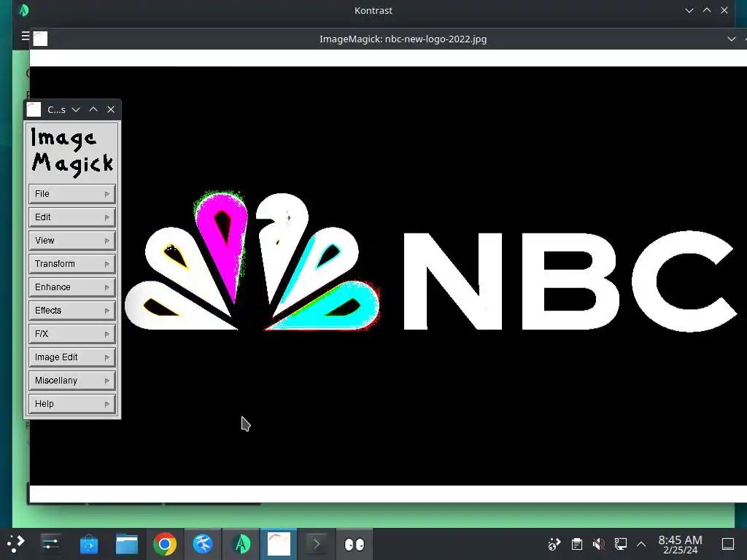Screen dimensions: 747x560
Task: Minimize the Kontrast window
Action: point(689,10)
